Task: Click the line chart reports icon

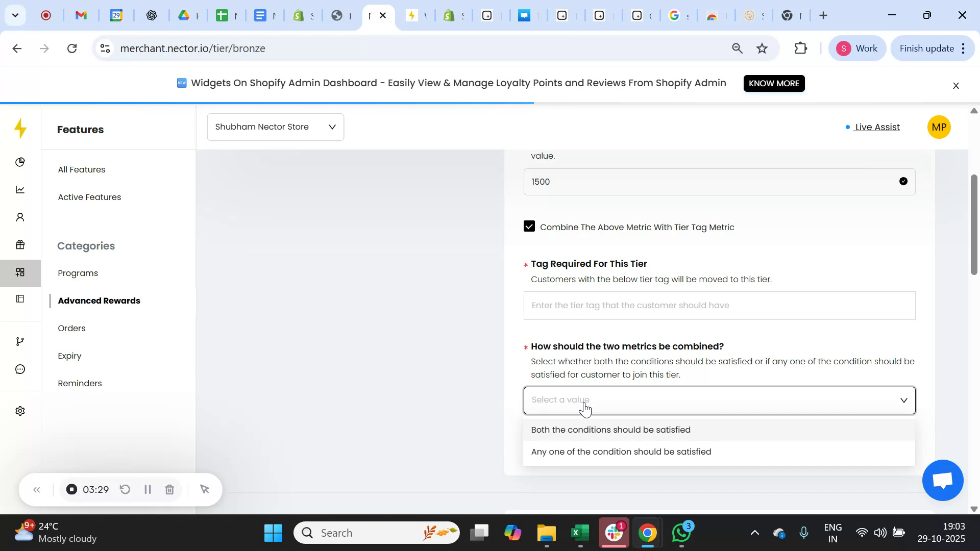Action: click(20, 189)
